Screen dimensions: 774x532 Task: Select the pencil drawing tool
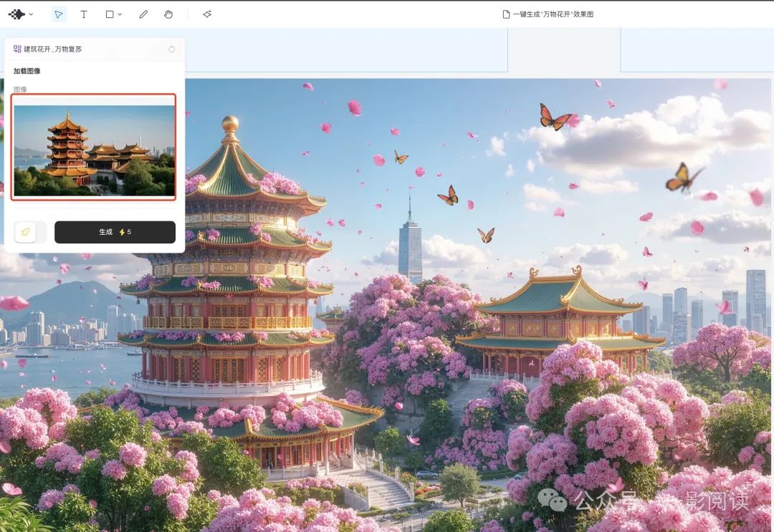143,14
